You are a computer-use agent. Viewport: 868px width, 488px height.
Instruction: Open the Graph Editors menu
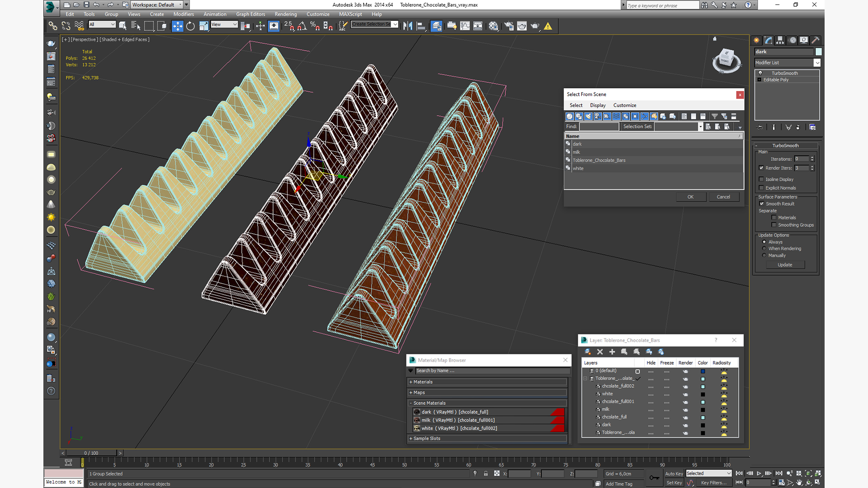tap(250, 14)
